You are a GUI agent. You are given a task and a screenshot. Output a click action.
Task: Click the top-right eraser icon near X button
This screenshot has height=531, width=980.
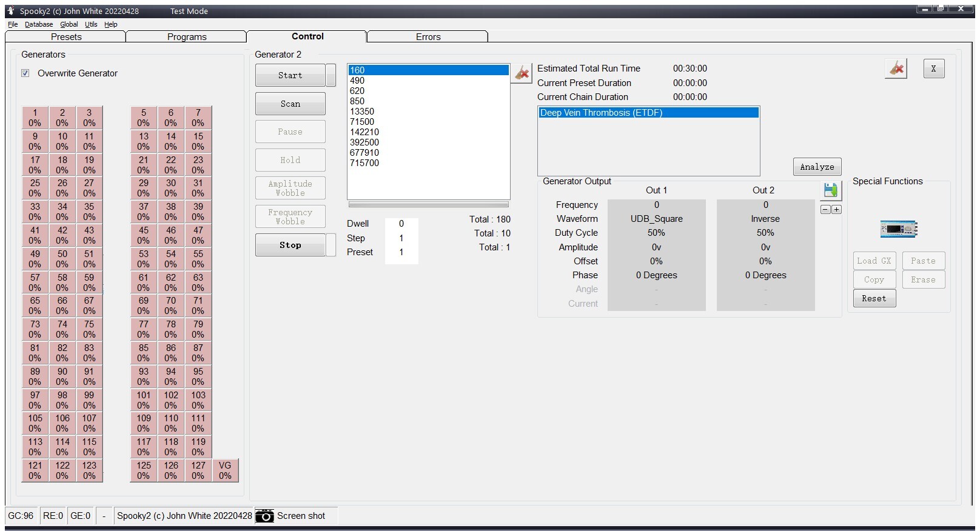(896, 68)
